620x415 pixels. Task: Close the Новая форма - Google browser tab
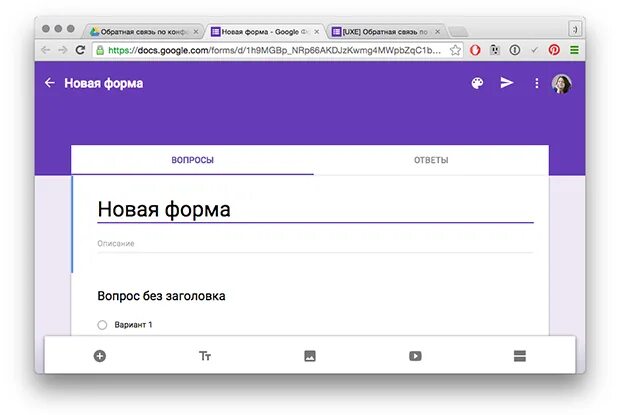point(316,32)
